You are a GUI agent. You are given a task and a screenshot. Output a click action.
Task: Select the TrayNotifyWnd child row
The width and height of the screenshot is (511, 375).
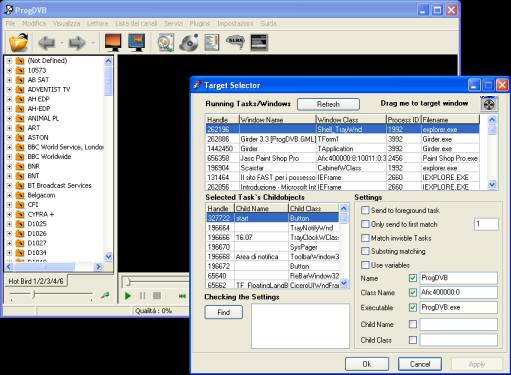coord(273,228)
